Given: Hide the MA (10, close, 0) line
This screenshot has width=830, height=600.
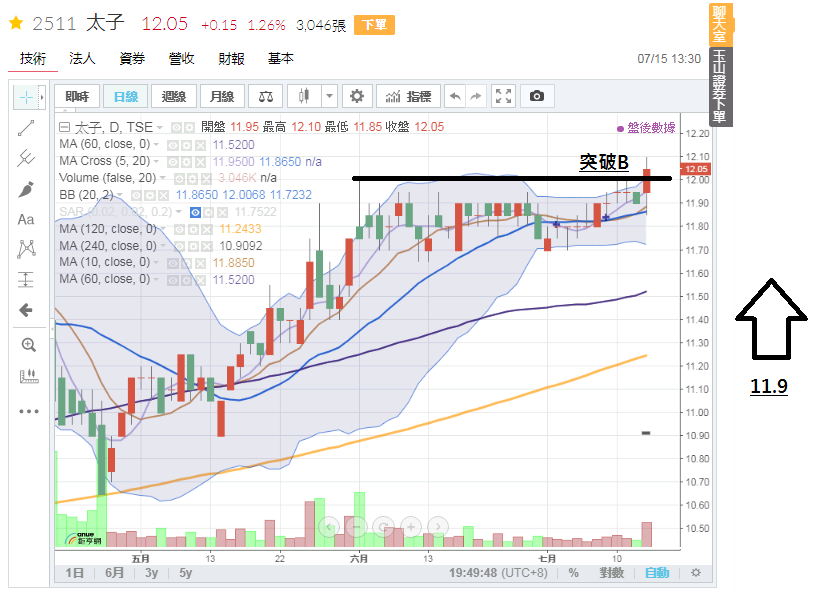Looking at the screenshot, I should pos(173,263).
